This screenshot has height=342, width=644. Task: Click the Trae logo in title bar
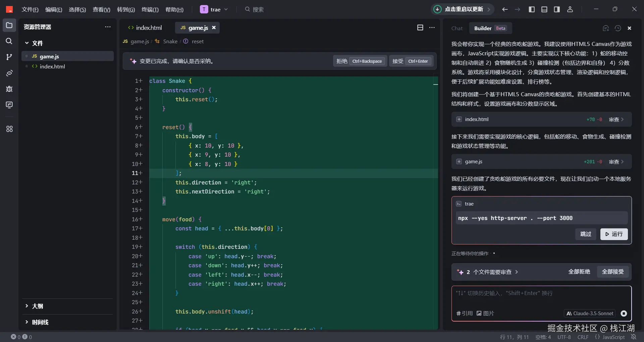(9, 9)
